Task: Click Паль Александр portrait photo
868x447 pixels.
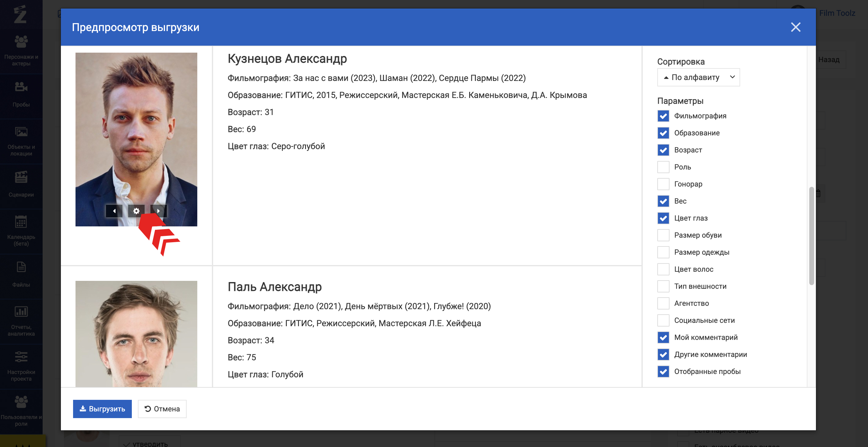Action: point(136,334)
